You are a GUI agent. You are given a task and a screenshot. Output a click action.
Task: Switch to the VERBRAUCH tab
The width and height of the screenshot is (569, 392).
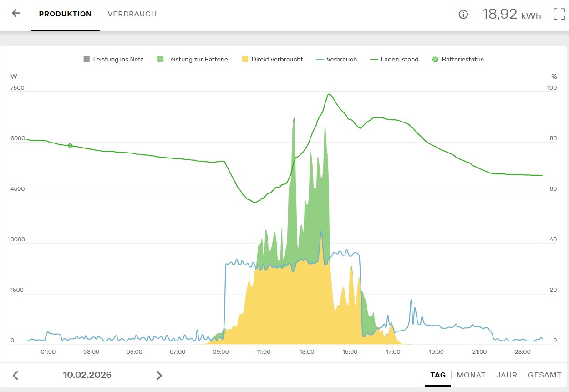[132, 14]
